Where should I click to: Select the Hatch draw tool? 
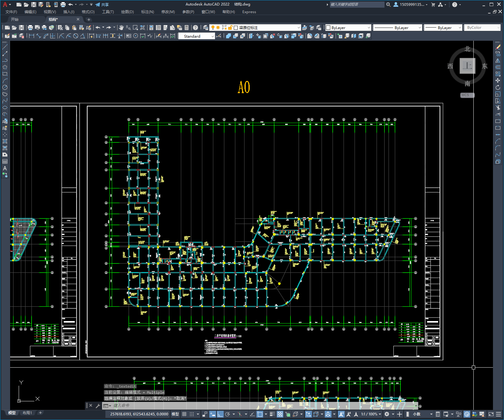tap(5, 141)
